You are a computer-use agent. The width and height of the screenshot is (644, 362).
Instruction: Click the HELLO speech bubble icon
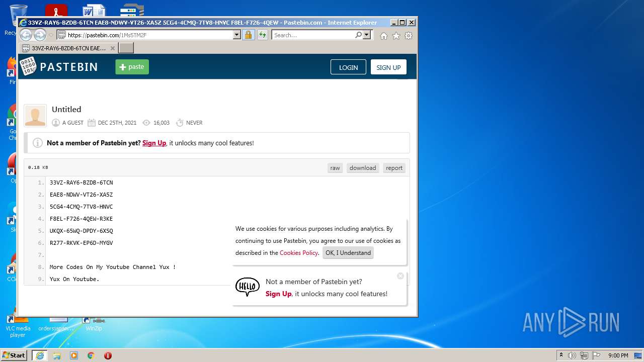(x=248, y=287)
